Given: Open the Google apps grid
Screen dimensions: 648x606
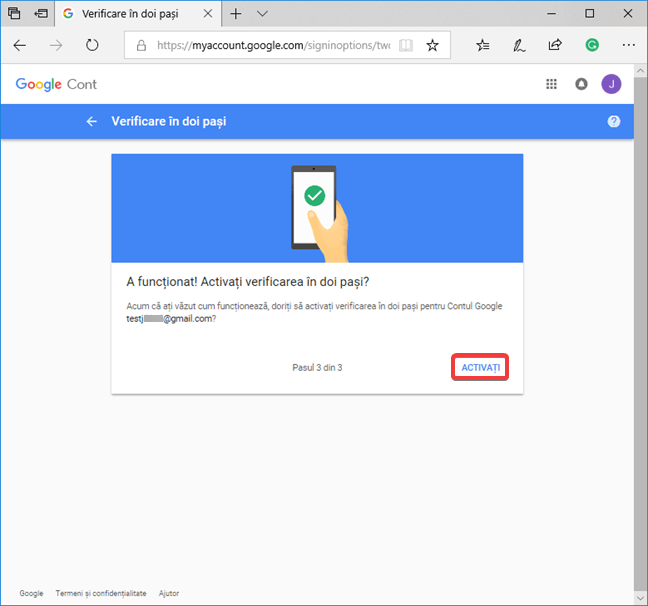Looking at the screenshot, I should point(551,84).
